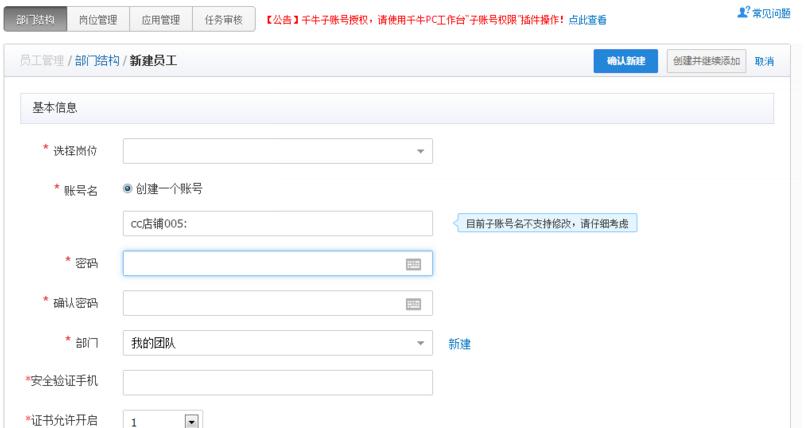
Task: Click keyboard icon in 确认密码 field
Action: [412, 304]
